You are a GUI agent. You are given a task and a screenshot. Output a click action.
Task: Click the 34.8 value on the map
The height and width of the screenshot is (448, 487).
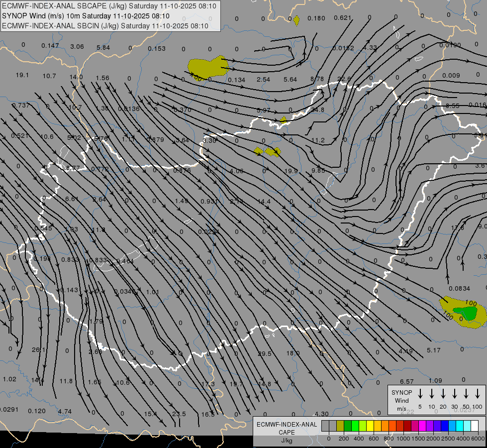coord(317,110)
